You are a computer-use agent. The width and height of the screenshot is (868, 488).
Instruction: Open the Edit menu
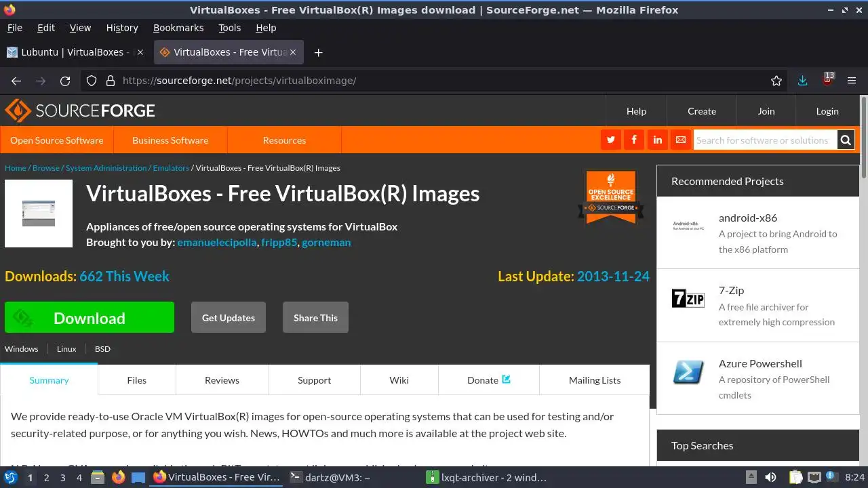pyautogui.click(x=46, y=28)
